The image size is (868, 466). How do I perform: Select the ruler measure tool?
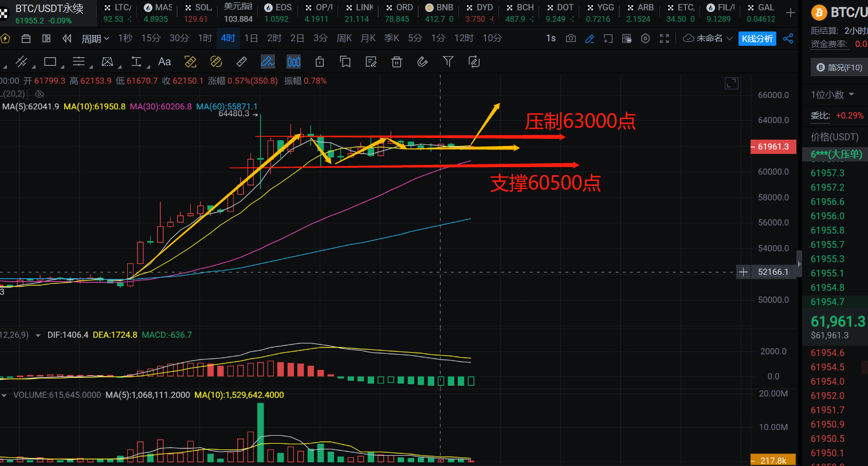click(x=242, y=62)
